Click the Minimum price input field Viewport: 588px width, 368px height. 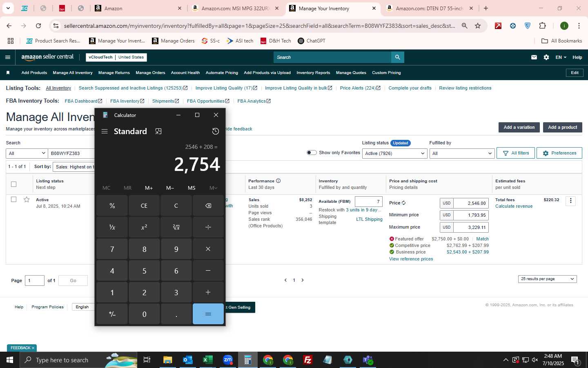click(471, 215)
